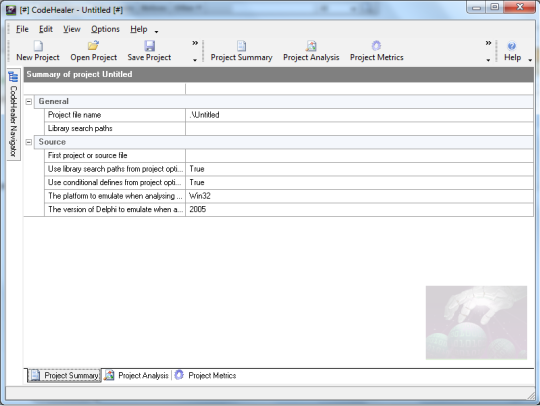Click the New Project toolbar icon
This screenshot has width=540, height=406.
point(38,46)
